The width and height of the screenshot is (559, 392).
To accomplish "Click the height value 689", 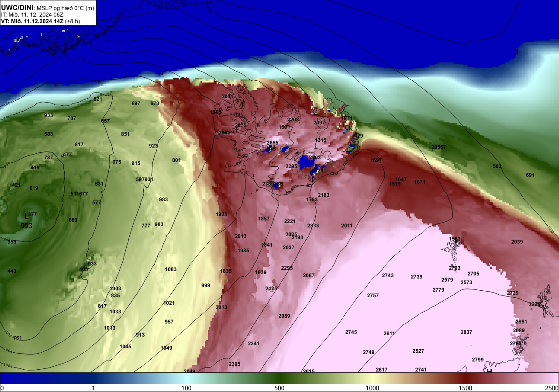I will (73, 220).
